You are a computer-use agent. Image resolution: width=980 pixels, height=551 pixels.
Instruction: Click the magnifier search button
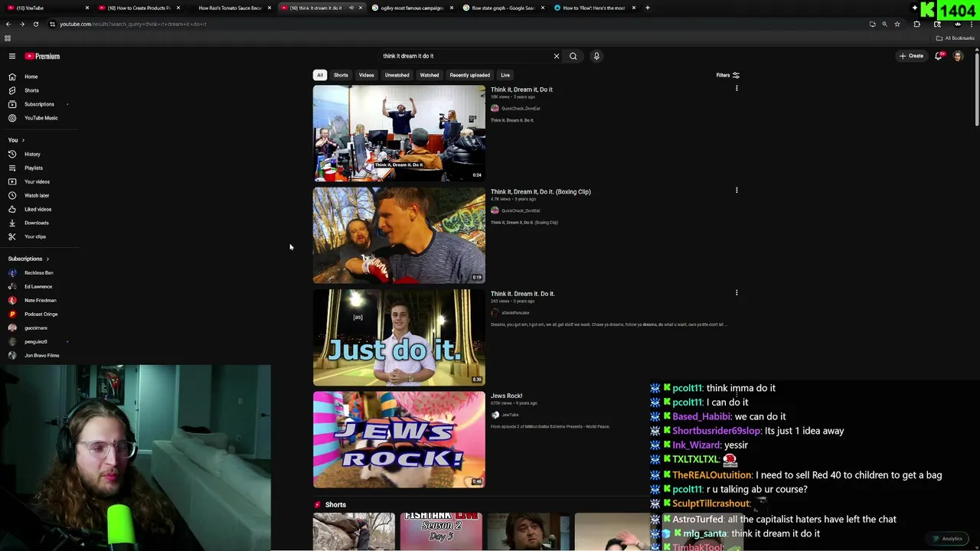point(573,56)
